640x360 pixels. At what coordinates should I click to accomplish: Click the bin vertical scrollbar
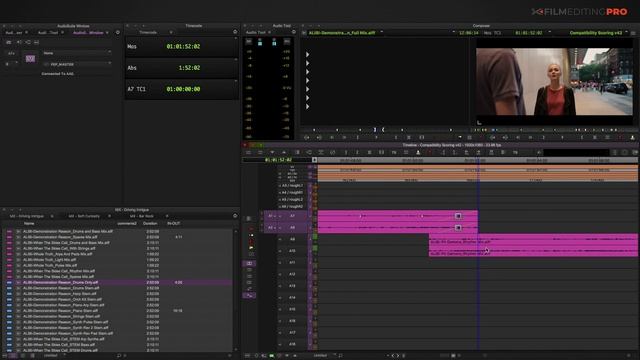(x=236, y=290)
